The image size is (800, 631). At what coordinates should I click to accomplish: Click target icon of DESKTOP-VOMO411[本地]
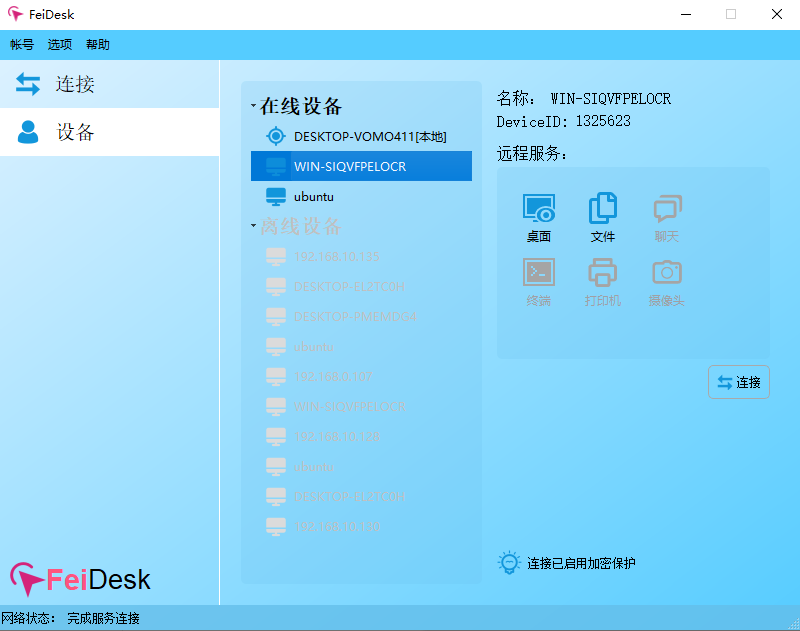[x=276, y=136]
